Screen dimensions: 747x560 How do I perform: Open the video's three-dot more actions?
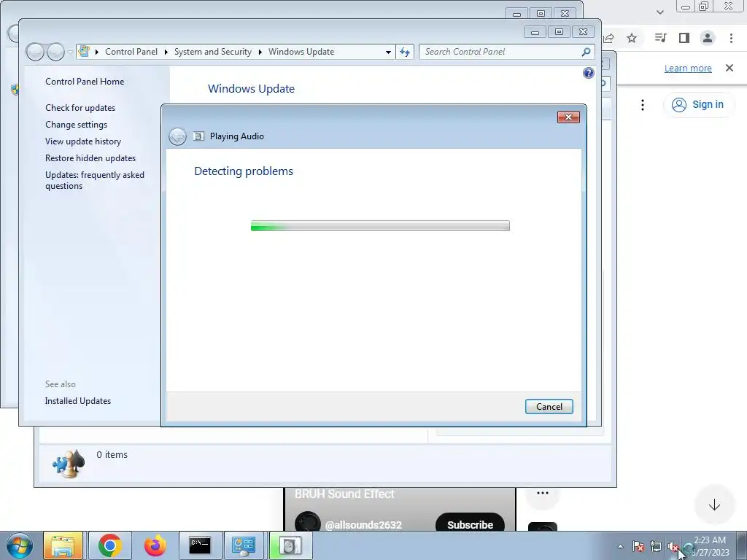pyautogui.click(x=543, y=494)
